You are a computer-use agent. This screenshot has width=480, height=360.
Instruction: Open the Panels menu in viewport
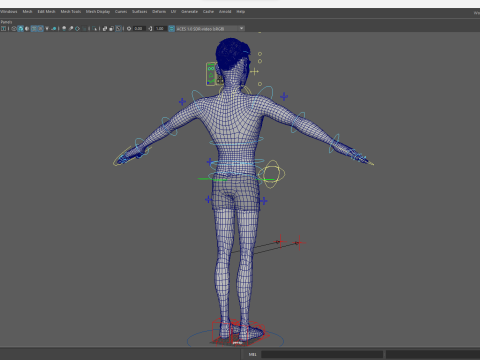(6, 22)
